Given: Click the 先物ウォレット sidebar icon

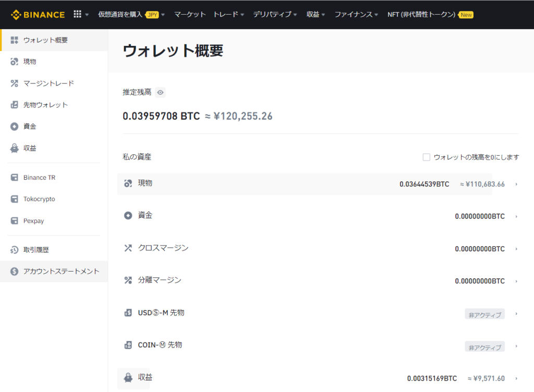Looking at the screenshot, I should pyautogui.click(x=15, y=105).
